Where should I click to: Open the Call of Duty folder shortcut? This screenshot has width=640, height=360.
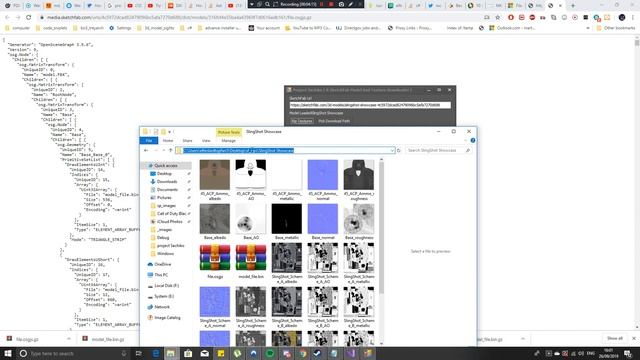[171, 213]
